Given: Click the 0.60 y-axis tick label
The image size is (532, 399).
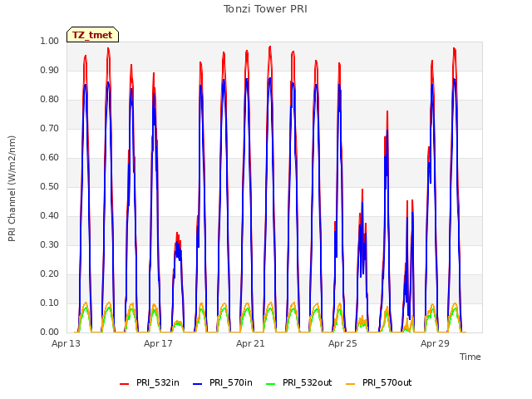Looking at the screenshot, I should pyautogui.click(x=50, y=157).
